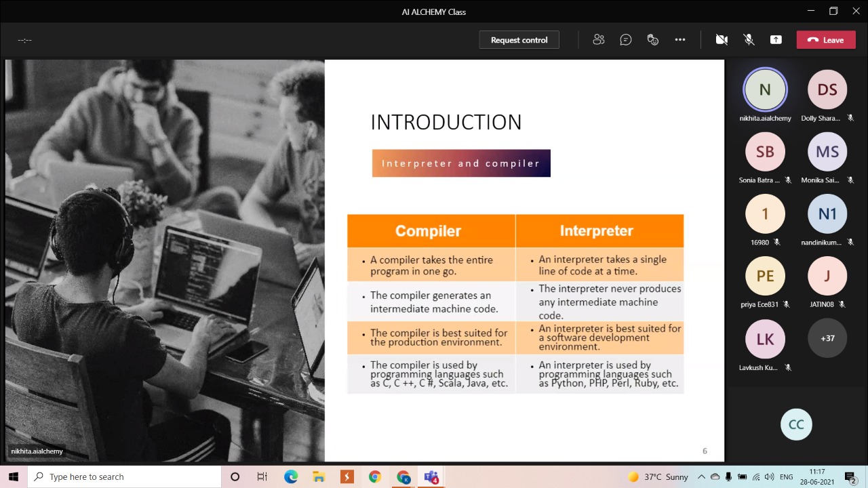Click the Request control button

[x=519, y=40]
